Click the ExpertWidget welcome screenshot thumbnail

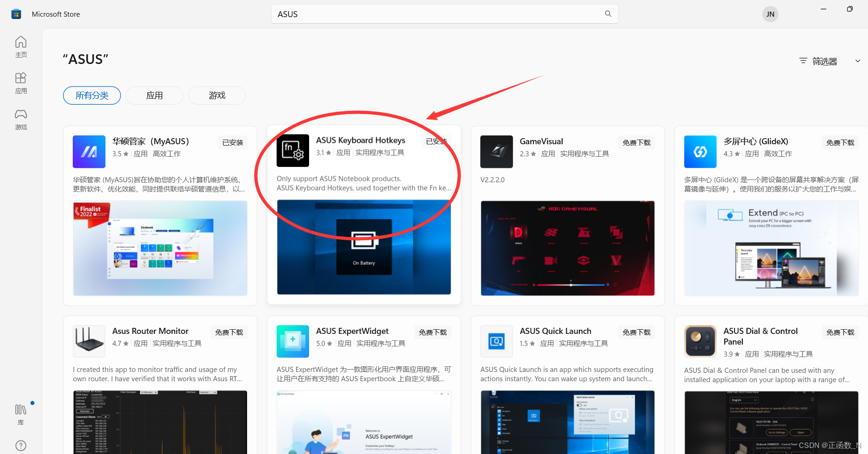tap(364, 422)
